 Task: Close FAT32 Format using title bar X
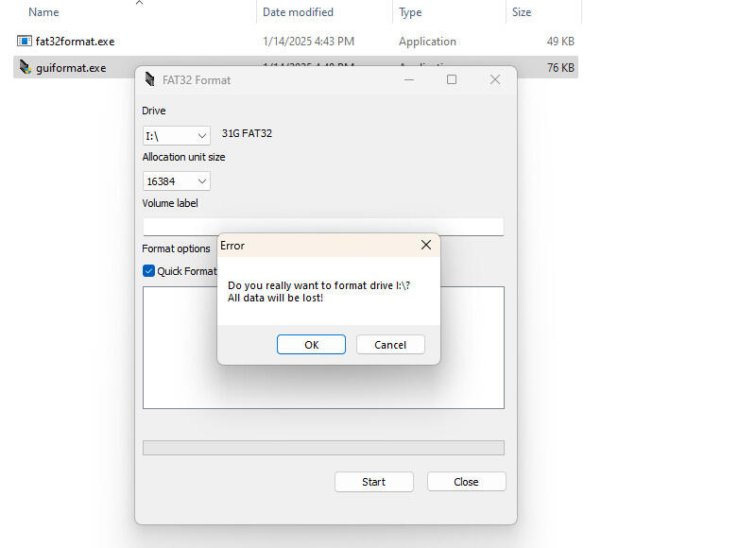pos(494,80)
